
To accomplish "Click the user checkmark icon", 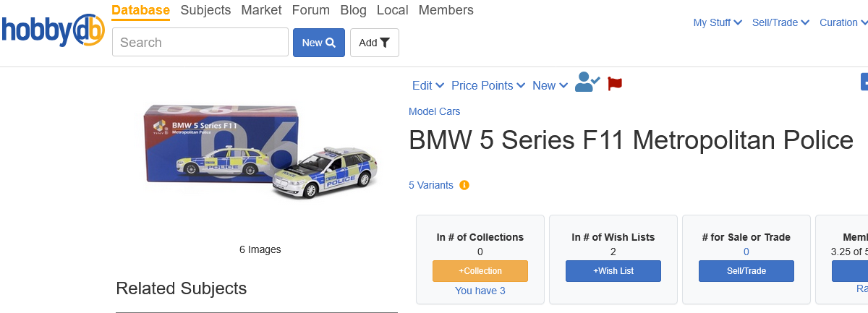I will click(587, 83).
